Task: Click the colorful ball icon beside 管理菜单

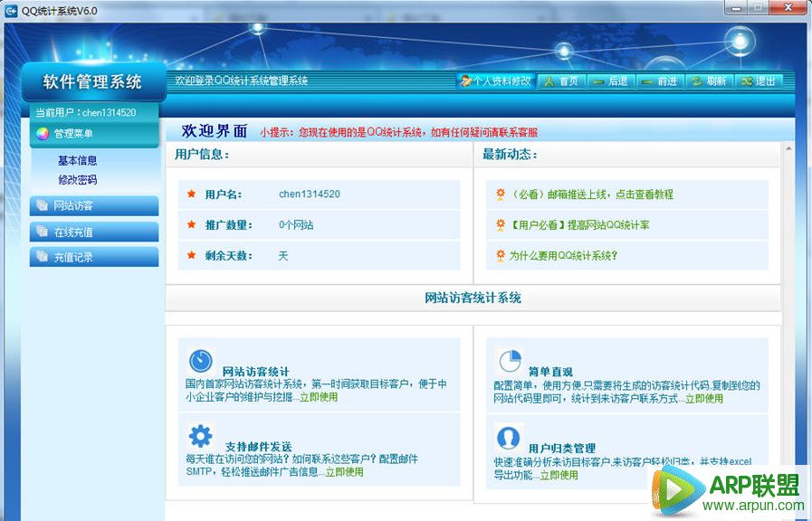Action: (x=43, y=134)
